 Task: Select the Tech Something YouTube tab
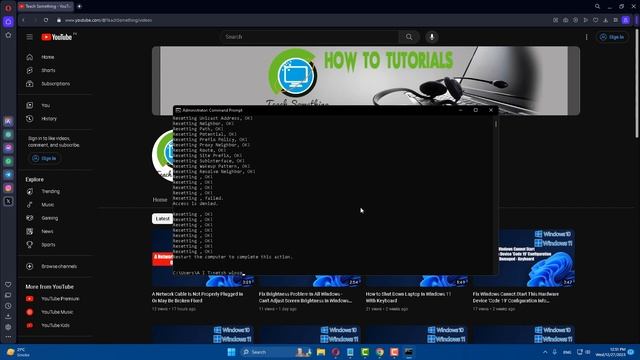pos(45,6)
